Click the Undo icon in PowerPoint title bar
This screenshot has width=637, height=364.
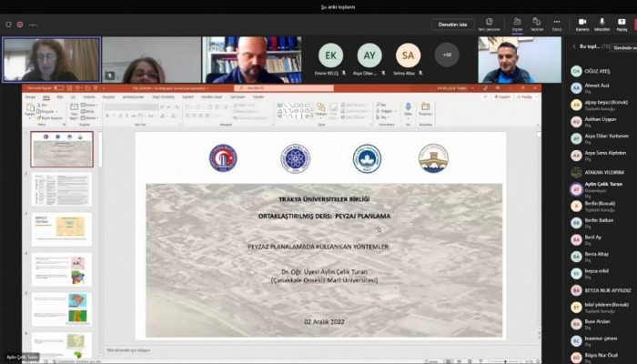(77, 88)
